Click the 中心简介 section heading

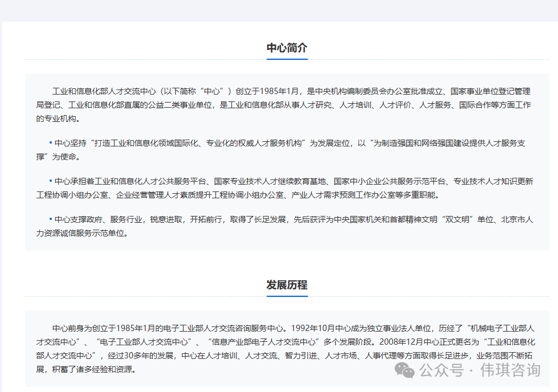click(x=287, y=48)
